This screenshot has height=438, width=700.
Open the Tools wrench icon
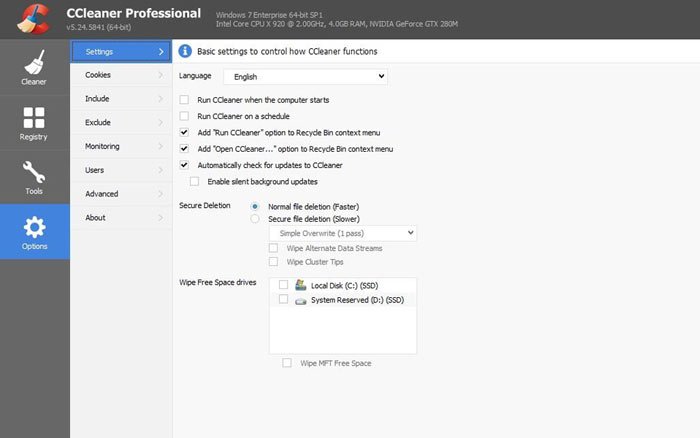pos(34,172)
